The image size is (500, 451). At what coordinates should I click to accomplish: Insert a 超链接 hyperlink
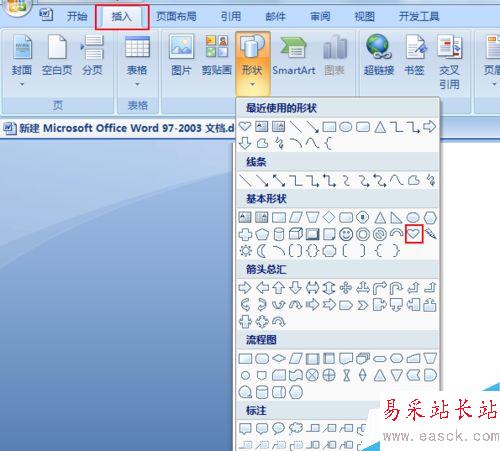tap(379, 55)
